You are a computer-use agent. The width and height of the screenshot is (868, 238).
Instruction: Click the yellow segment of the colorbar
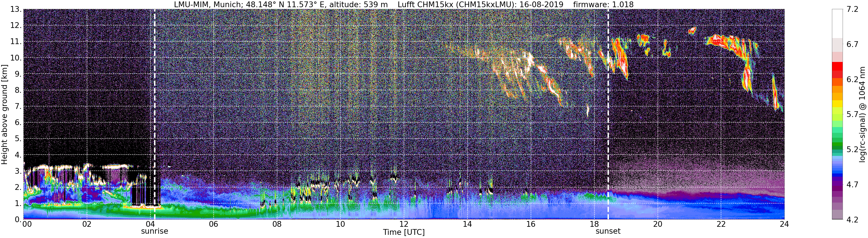click(x=837, y=104)
